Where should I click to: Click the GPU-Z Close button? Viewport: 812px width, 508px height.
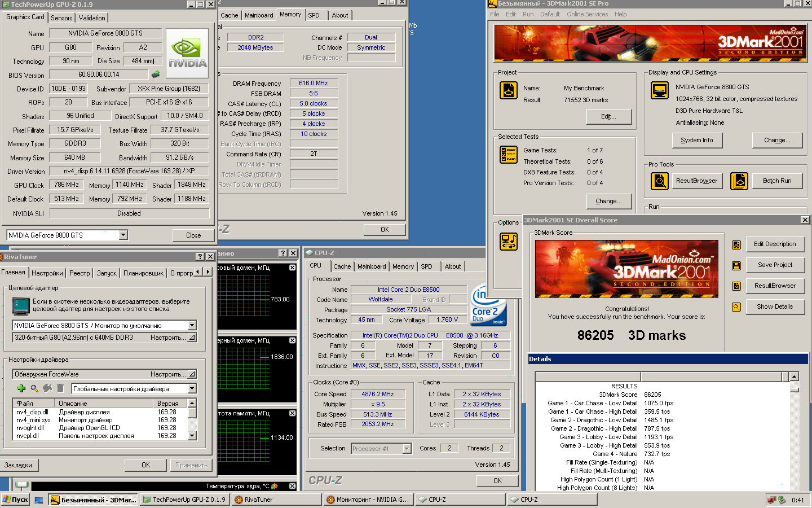193,235
